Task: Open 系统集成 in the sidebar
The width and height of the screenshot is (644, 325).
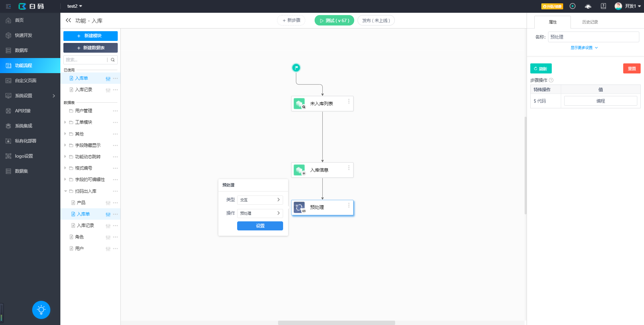Action: [x=30, y=126]
